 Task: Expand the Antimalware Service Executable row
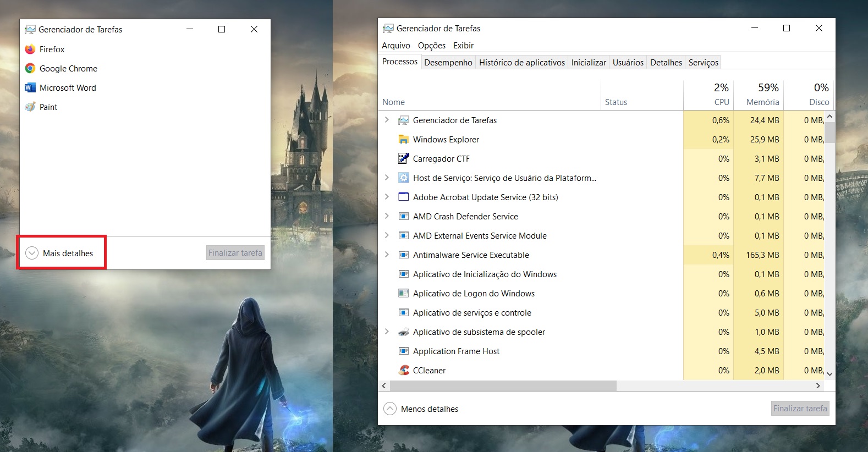coord(387,255)
